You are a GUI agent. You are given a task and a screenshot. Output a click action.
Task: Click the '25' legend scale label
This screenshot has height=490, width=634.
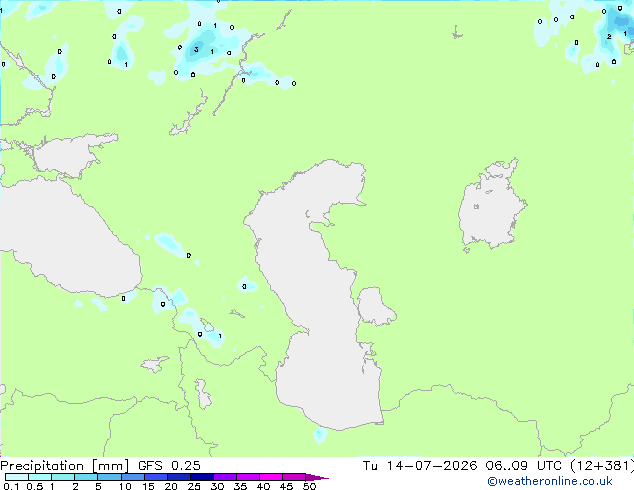[x=194, y=486]
